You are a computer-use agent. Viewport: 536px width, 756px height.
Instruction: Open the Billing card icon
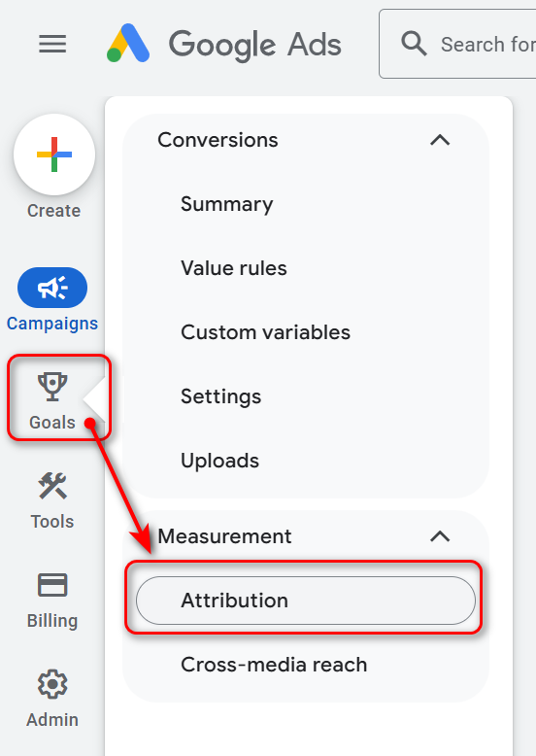coord(52,585)
